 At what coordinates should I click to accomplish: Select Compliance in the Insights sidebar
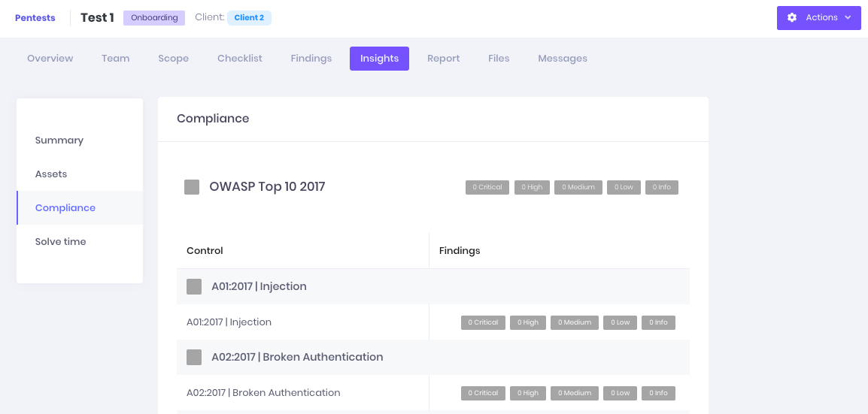(x=80, y=208)
